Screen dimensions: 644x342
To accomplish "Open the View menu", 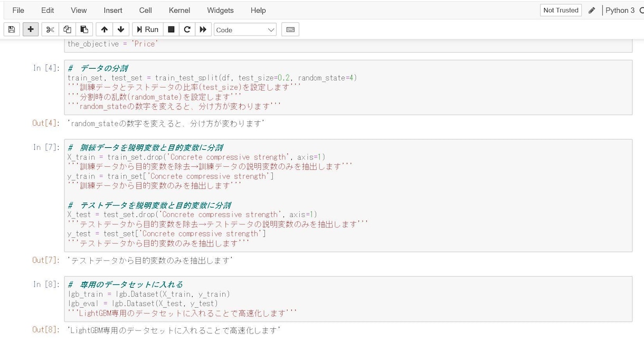I will [79, 10].
